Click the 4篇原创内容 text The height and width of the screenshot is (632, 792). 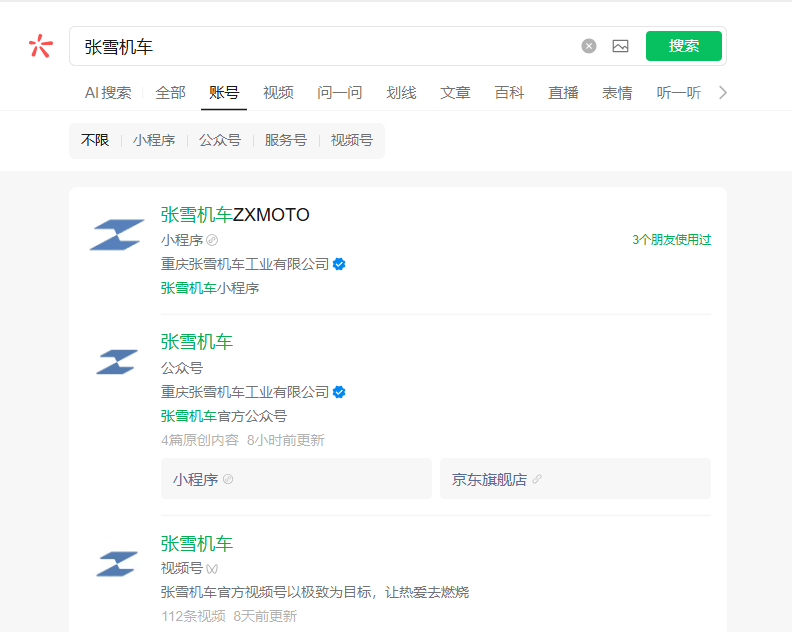[200, 440]
